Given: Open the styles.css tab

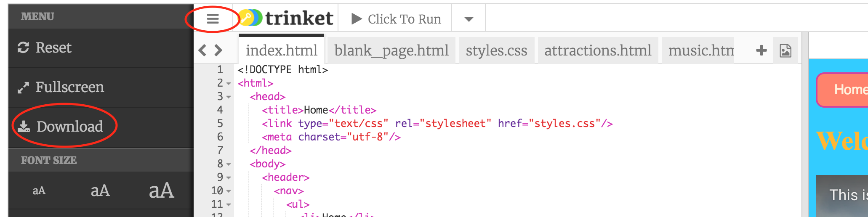Looking at the screenshot, I should coord(496,50).
